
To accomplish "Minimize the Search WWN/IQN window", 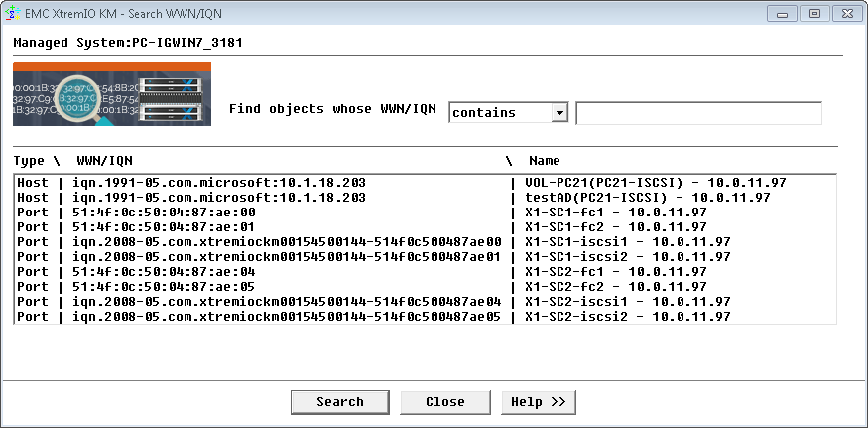I will 783,14.
